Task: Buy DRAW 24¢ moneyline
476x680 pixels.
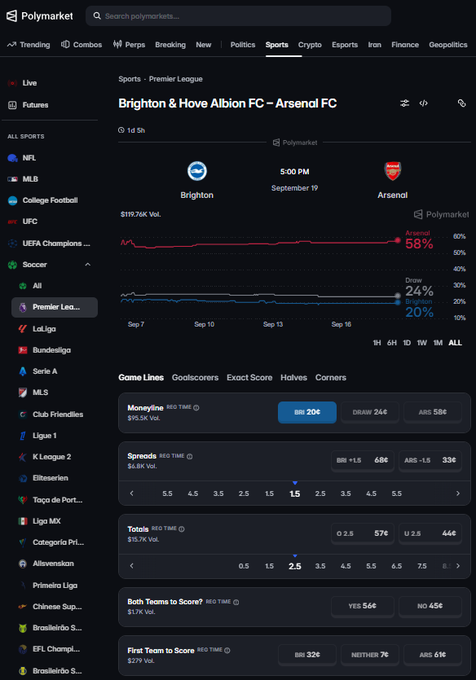Action: tap(370, 412)
